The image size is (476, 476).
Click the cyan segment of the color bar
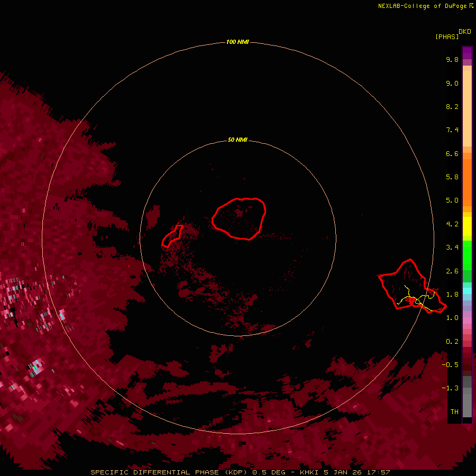(467, 290)
